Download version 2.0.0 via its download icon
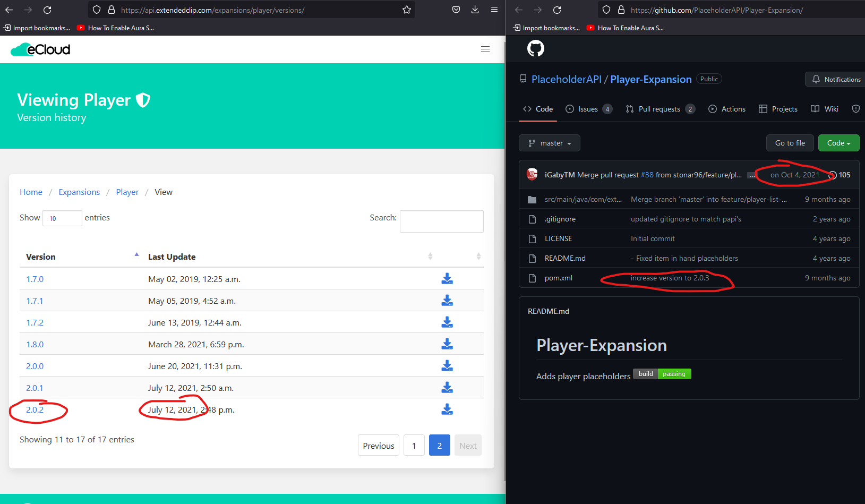 pos(447,366)
